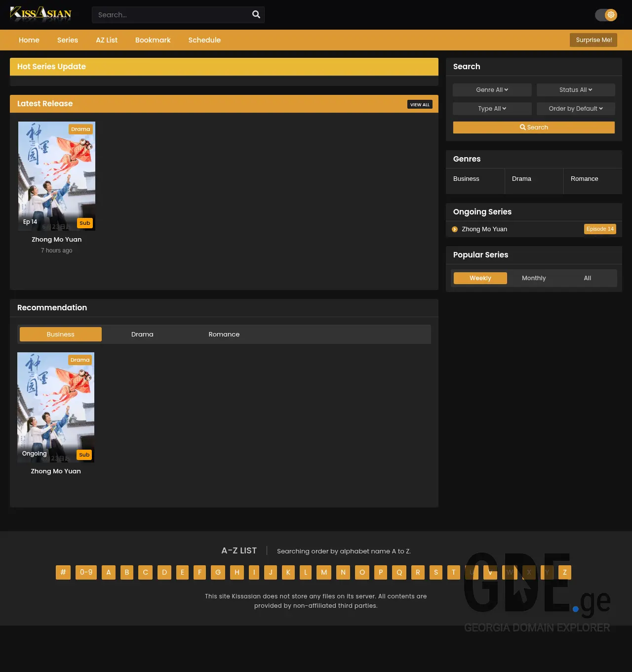This screenshot has width=632, height=672.
Task: Select the Business recommendation tab
Action: tap(61, 335)
